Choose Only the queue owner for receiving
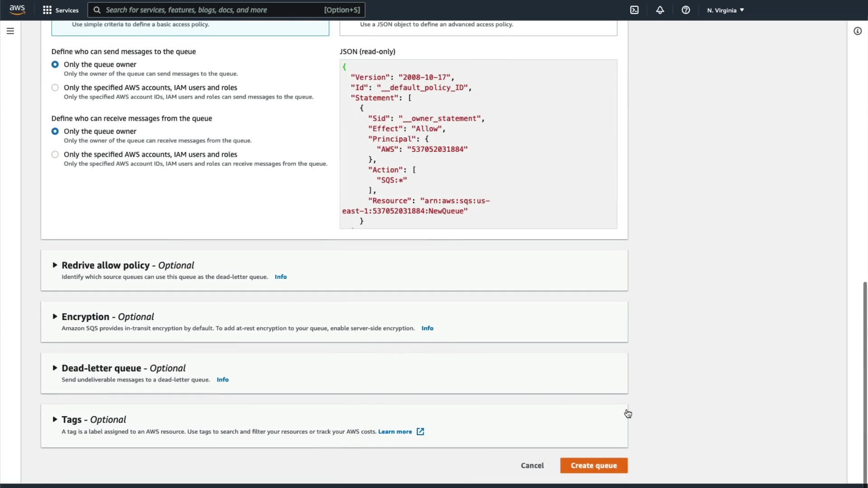Image resolution: width=868 pixels, height=488 pixels. click(x=55, y=131)
